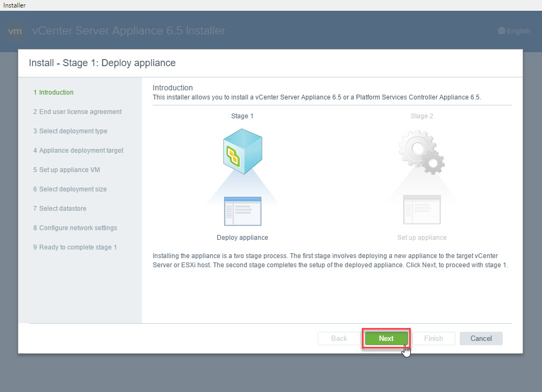542x392 pixels.
Task: Click the globe language icon
Action: tap(502, 31)
